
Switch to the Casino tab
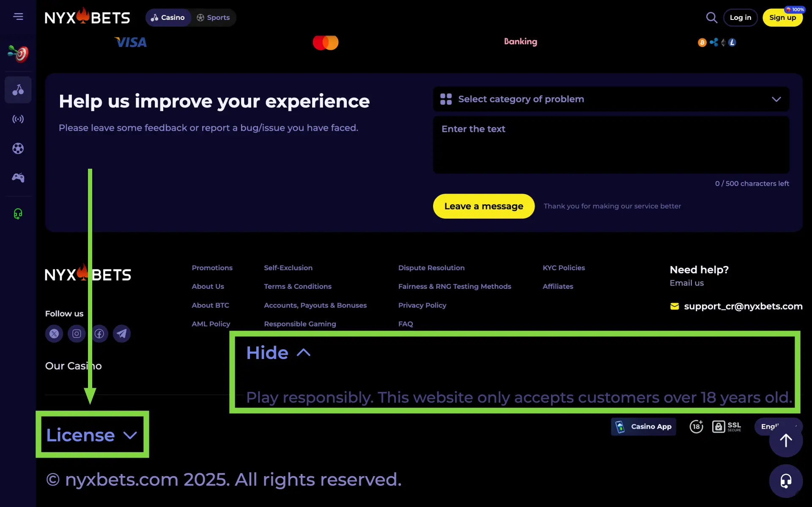tap(168, 17)
